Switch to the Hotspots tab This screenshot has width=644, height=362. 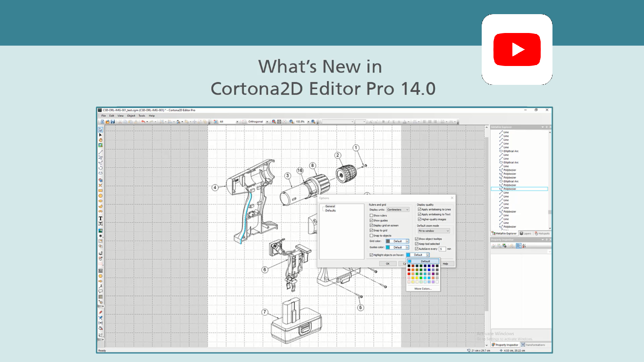pyautogui.click(x=542, y=233)
